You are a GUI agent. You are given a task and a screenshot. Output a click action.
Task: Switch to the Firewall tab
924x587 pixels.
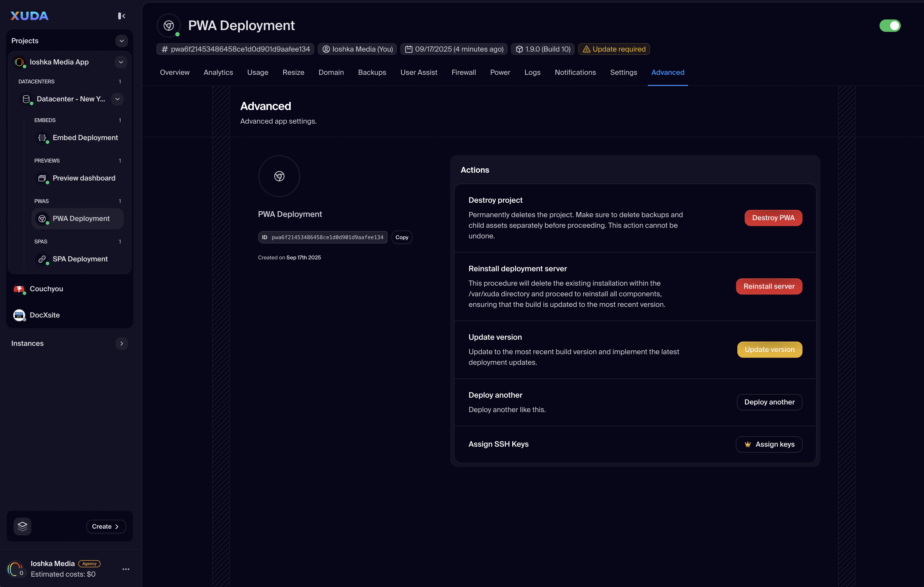click(464, 73)
